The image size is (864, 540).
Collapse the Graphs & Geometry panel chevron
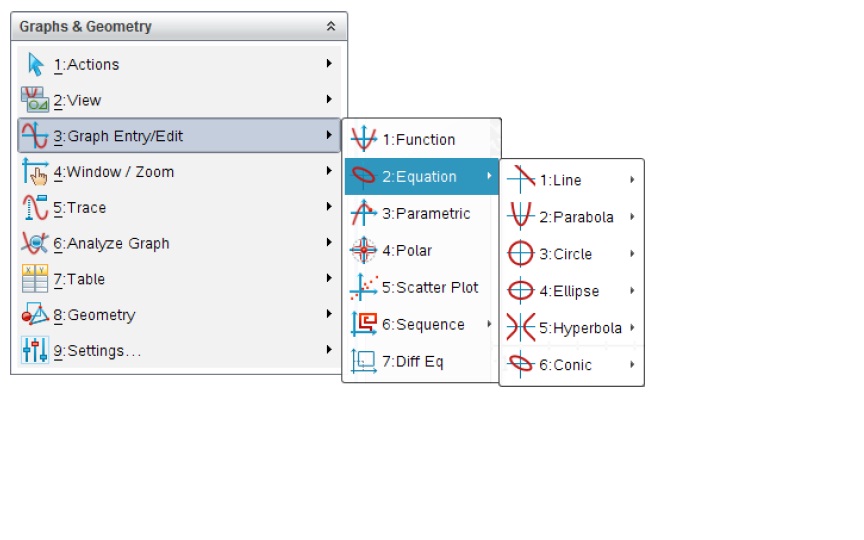coord(331,26)
